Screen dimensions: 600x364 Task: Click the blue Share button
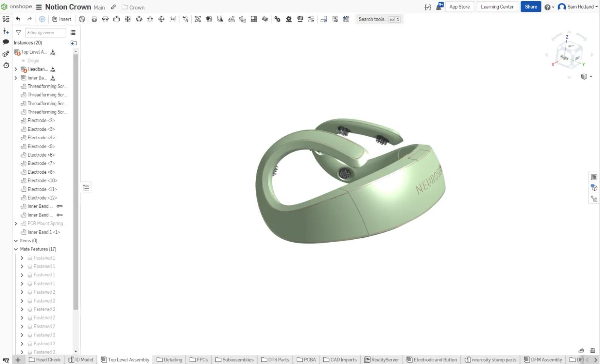pos(531,7)
